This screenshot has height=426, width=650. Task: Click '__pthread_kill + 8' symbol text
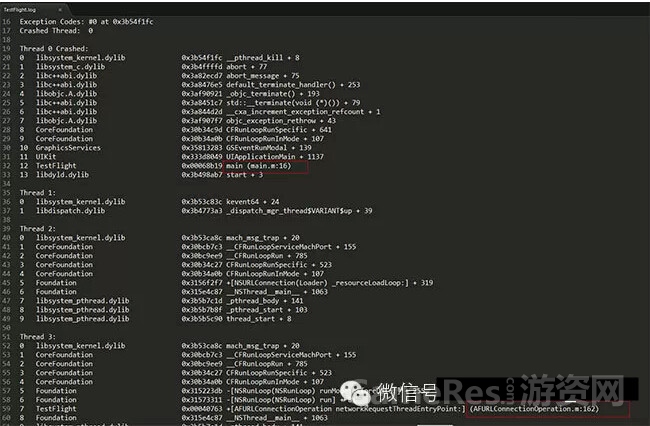[x=263, y=58]
